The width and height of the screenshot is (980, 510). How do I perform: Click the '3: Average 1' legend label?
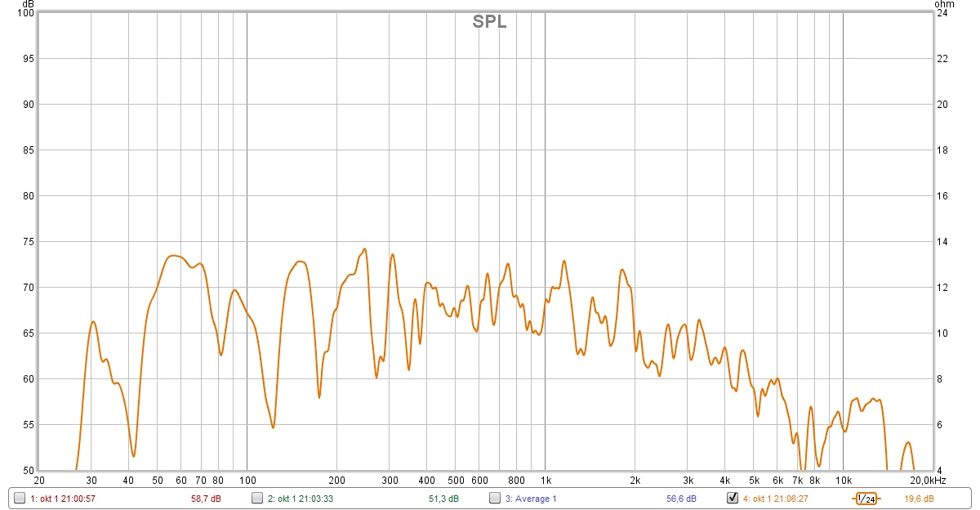click(x=531, y=499)
